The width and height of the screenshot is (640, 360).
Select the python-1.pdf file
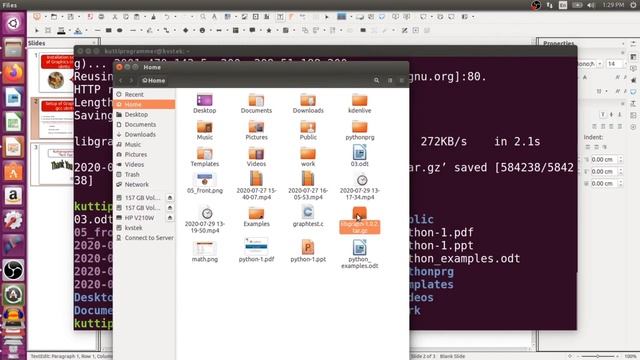[x=256, y=251]
